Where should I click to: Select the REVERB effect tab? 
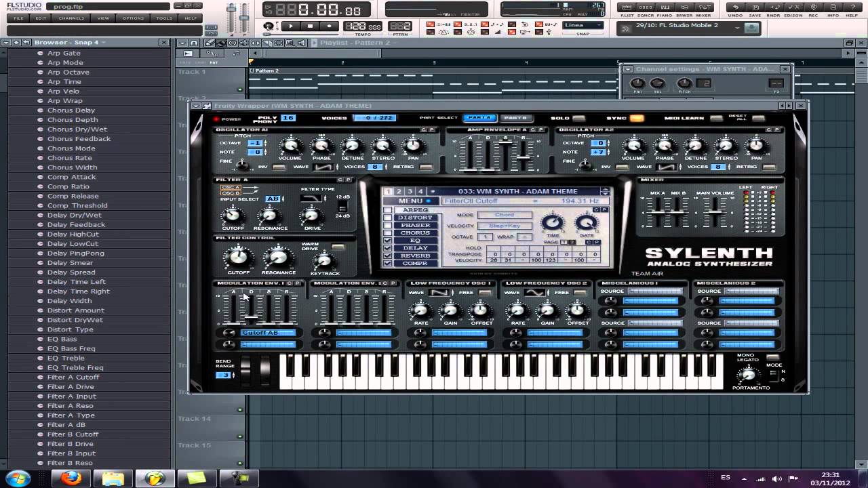tap(416, 256)
